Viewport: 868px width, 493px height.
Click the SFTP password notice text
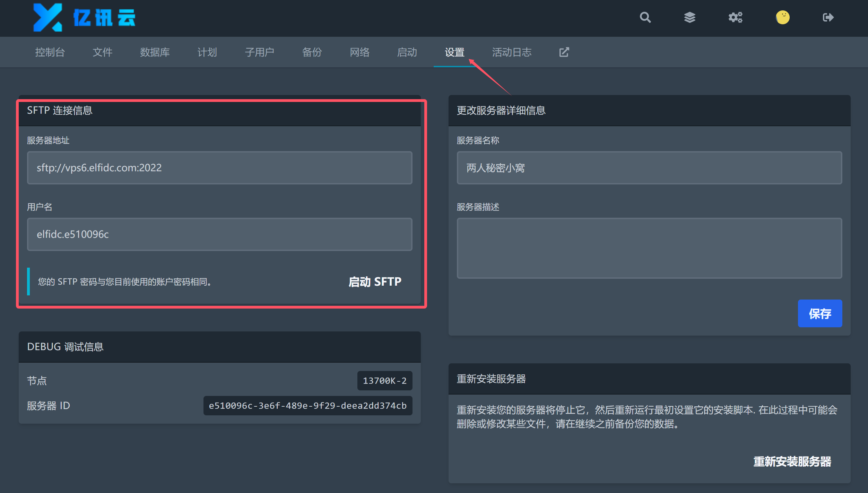125,282
